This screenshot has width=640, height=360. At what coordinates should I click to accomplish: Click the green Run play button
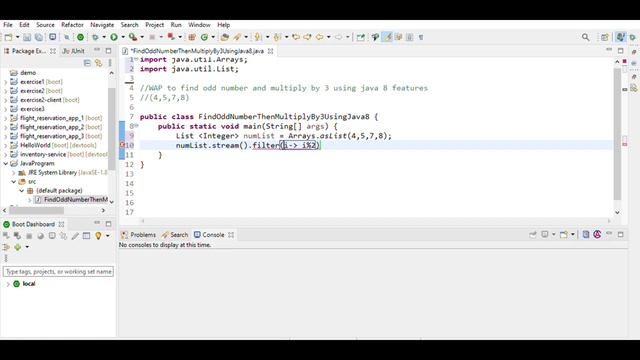coord(114,37)
